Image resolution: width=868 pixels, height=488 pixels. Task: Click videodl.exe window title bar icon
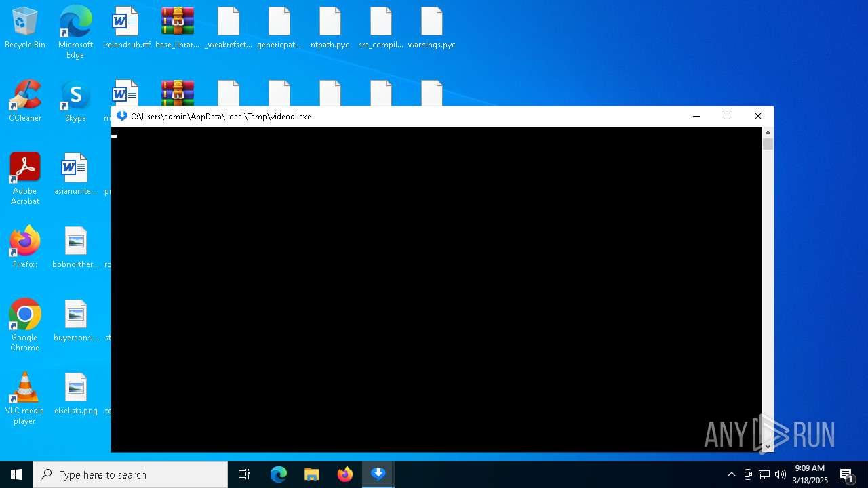tap(122, 116)
